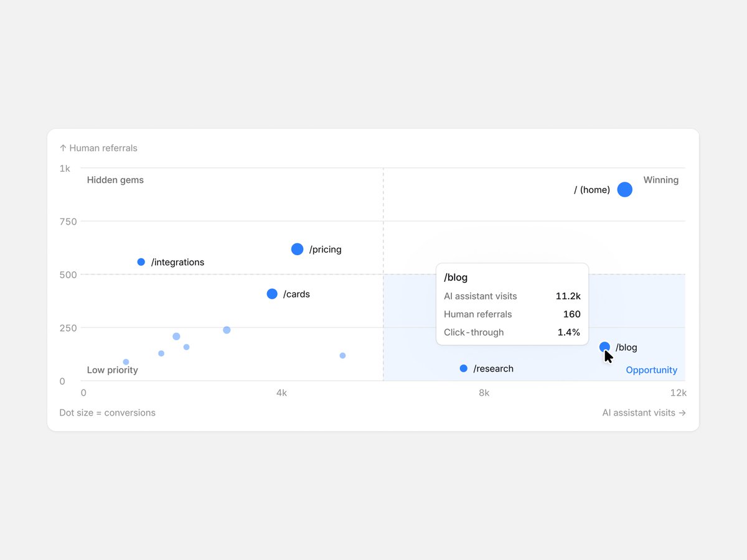Image resolution: width=747 pixels, height=560 pixels.
Task: Click the 250 y-axis tick
Action: coord(68,328)
